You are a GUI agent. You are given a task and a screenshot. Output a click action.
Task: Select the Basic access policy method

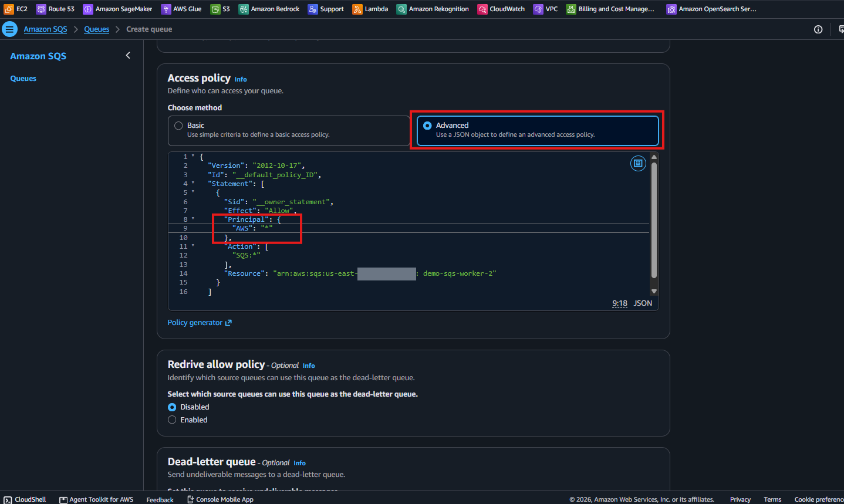tap(288, 130)
